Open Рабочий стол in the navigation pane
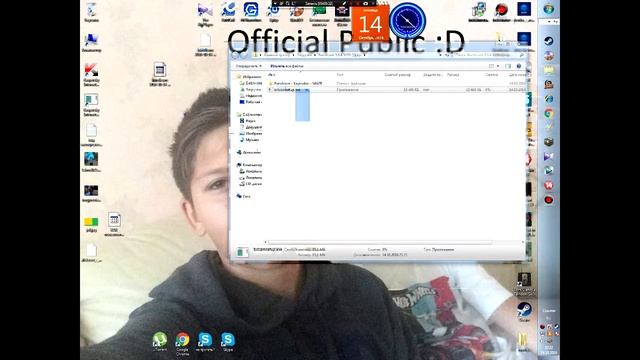 pyautogui.click(x=251, y=102)
